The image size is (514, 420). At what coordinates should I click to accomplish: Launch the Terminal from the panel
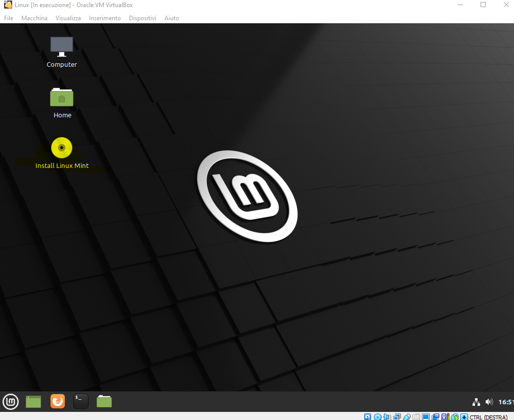pos(80,401)
